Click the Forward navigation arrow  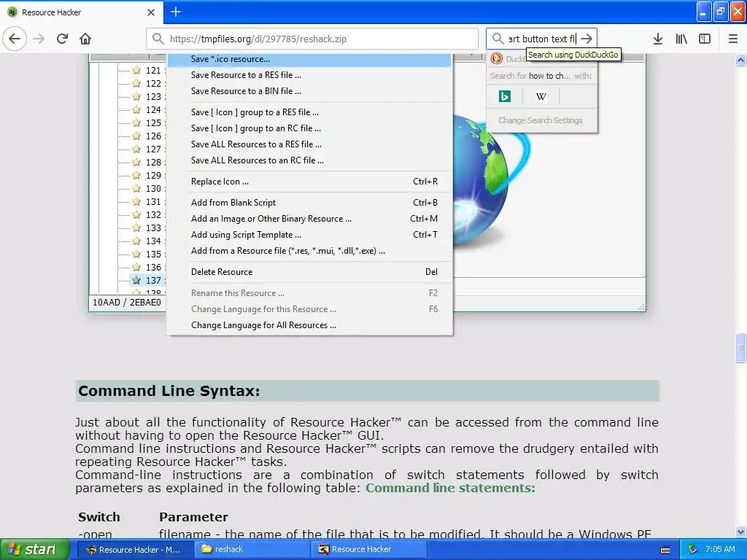point(39,39)
